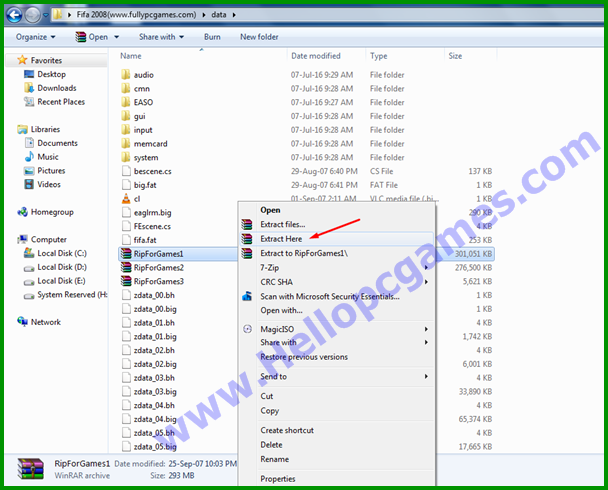Screen dimensions: 608x490
Task: Click the New folder toolbar button
Action: (x=259, y=37)
